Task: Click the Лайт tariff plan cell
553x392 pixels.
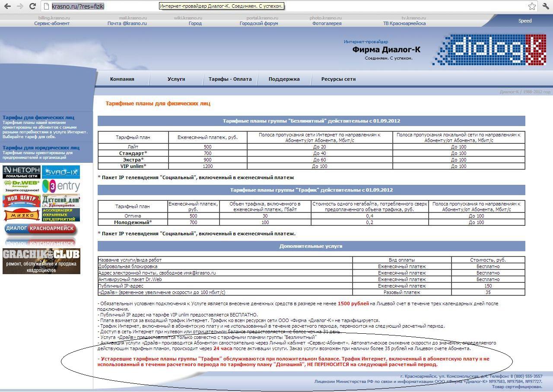Action: (x=133, y=147)
